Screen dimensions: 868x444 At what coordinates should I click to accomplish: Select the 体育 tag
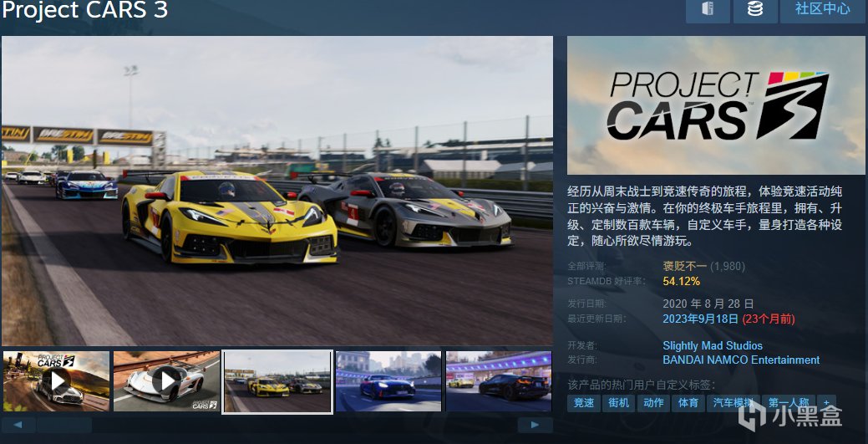pyautogui.click(x=688, y=403)
